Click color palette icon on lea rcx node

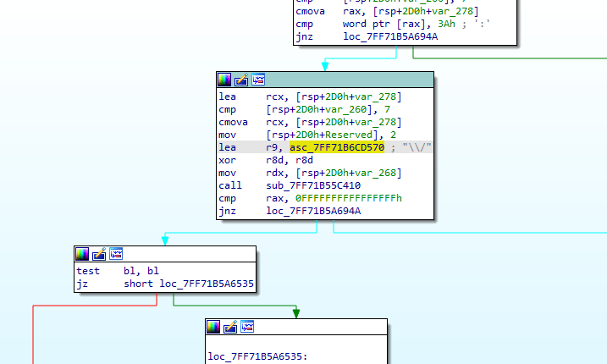(224, 80)
